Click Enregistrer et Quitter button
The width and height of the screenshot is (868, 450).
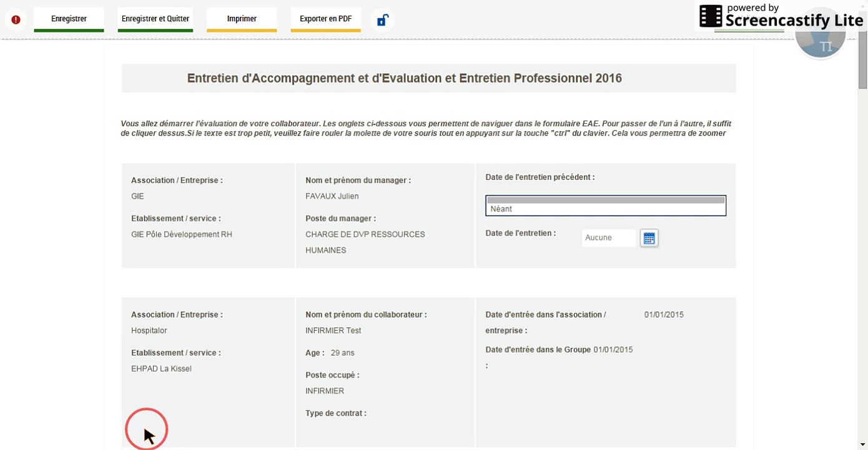tap(155, 19)
